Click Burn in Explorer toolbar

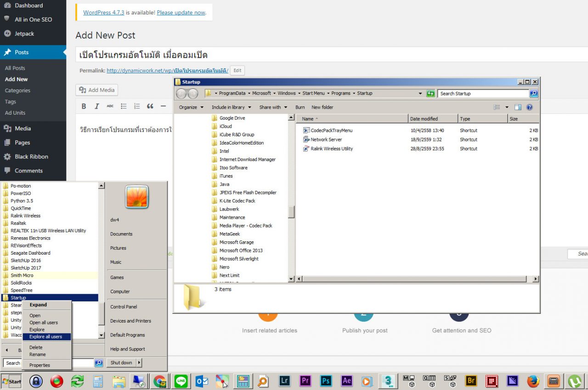pos(300,107)
